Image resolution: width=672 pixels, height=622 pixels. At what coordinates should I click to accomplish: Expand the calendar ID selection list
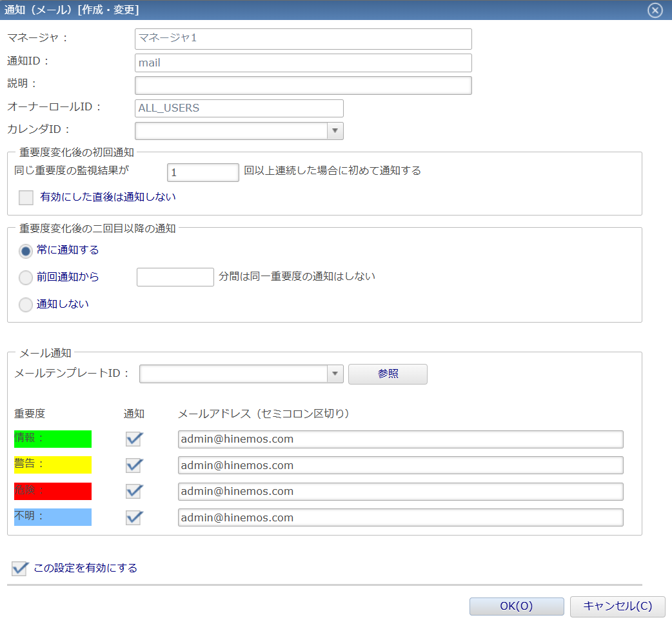click(x=335, y=130)
